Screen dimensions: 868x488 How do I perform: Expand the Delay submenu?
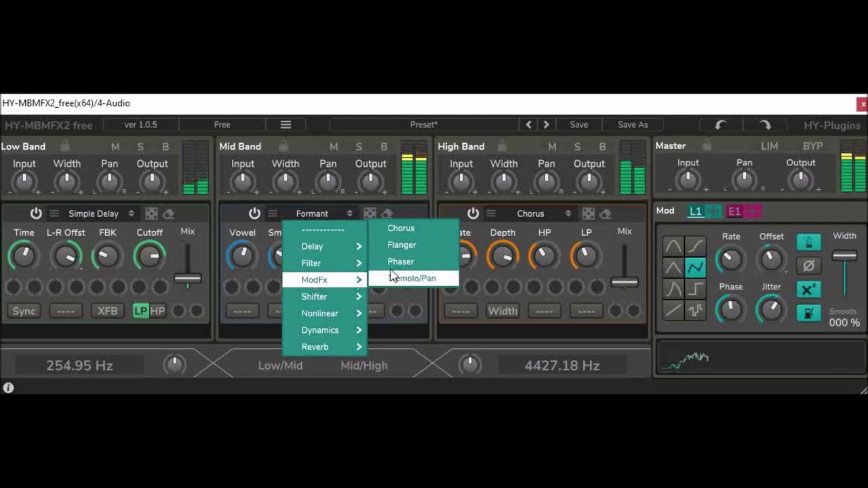(x=325, y=246)
